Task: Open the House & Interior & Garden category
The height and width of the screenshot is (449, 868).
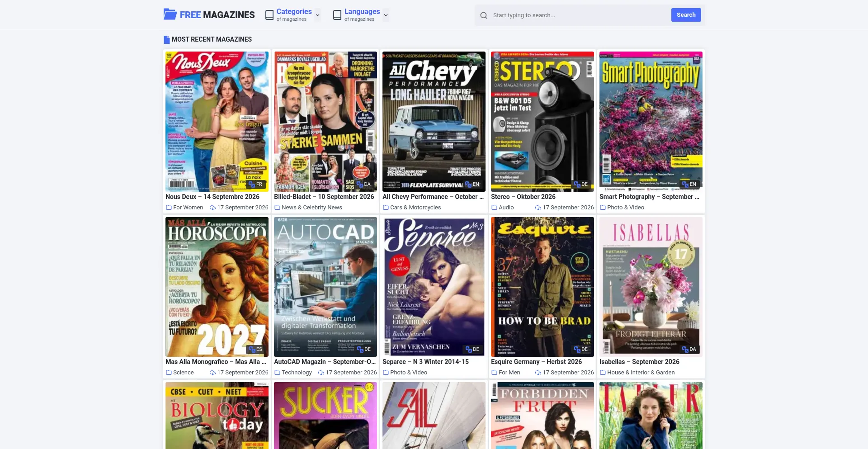Action: tap(641, 373)
